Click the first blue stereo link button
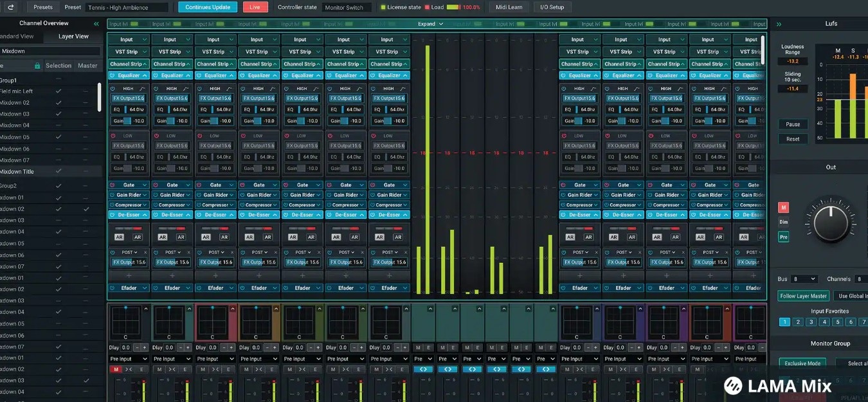 (423, 369)
